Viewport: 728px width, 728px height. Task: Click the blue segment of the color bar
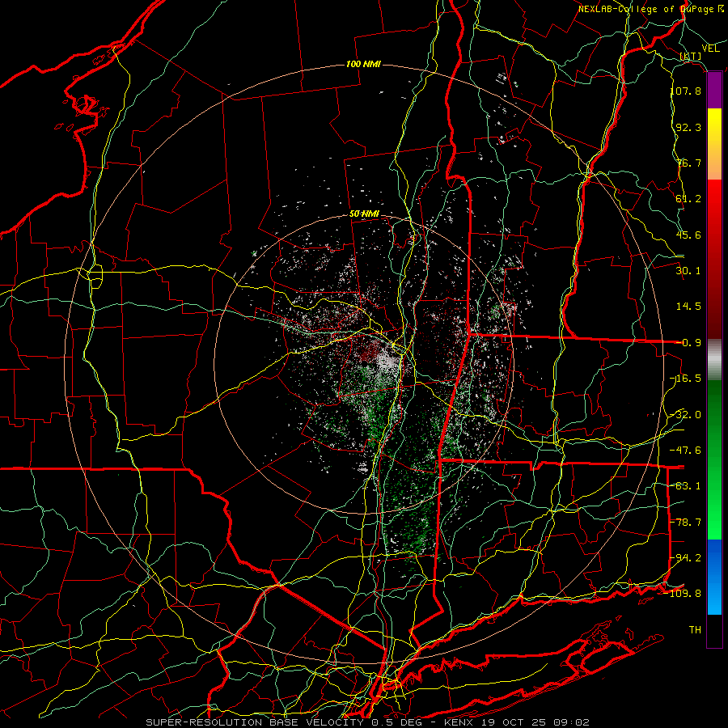tap(714, 577)
